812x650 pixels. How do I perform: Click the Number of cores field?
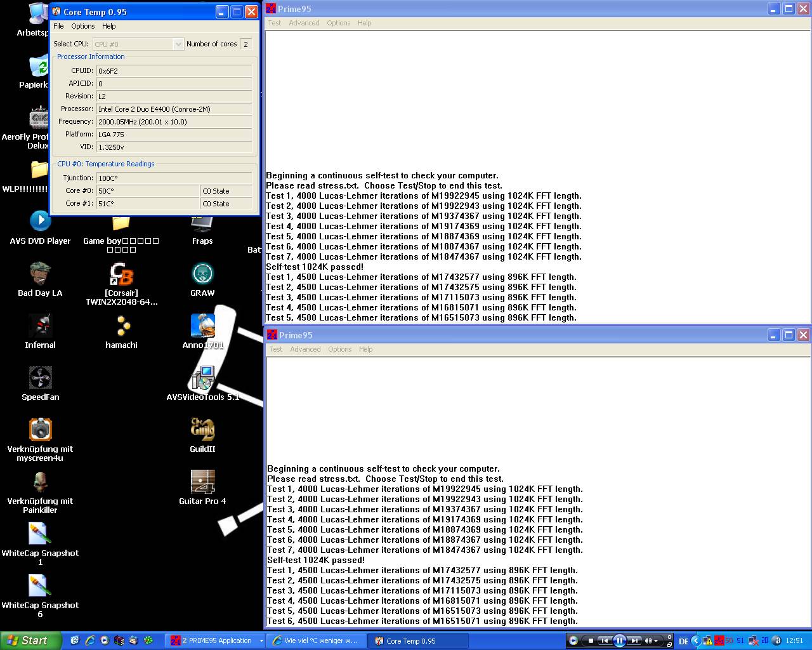(246, 44)
